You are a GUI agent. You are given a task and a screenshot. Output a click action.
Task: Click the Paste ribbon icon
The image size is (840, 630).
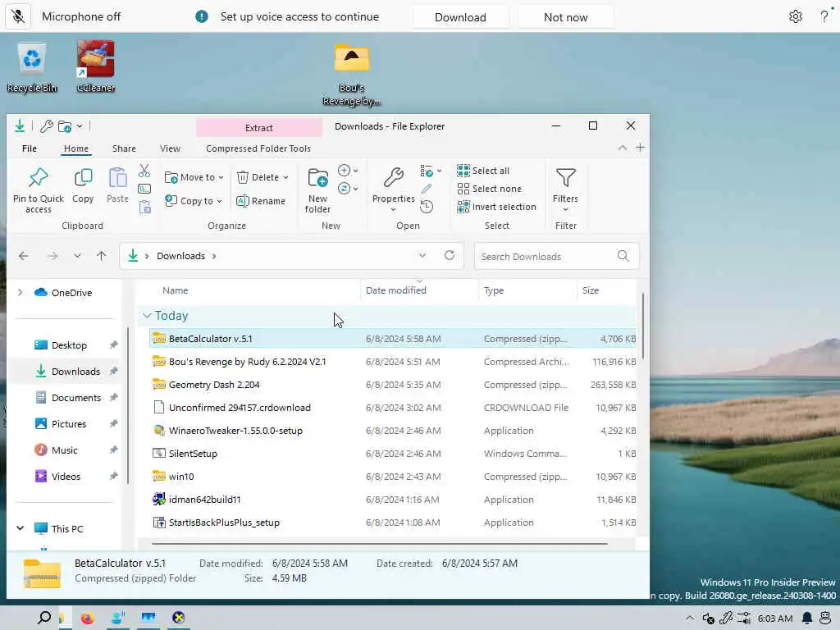coord(117,177)
